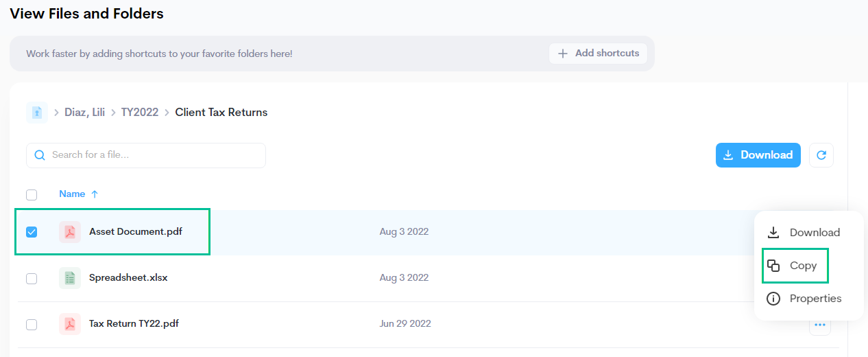Image resolution: width=868 pixels, height=357 pixels.
Task: Click the sort arrow beside Name column
Action: point(95,194)
